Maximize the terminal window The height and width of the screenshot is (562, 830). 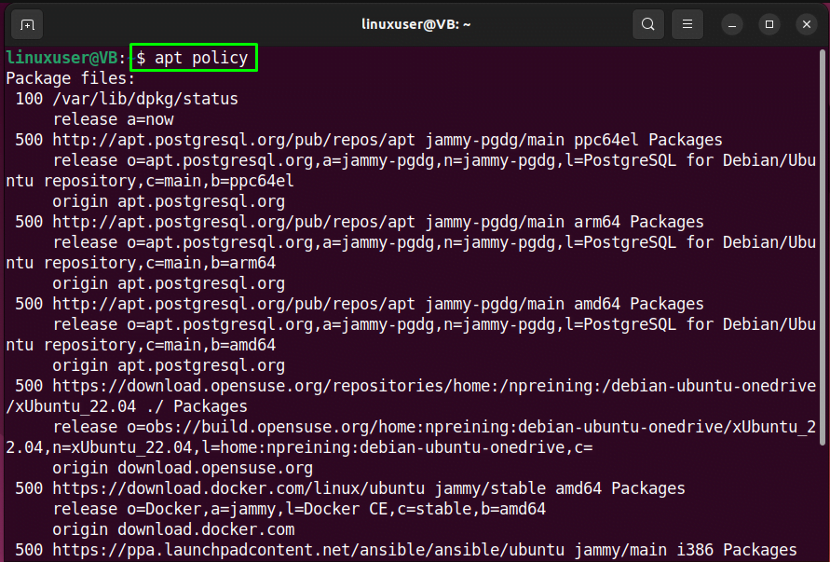pyautogui.click(x=769, y=24)
